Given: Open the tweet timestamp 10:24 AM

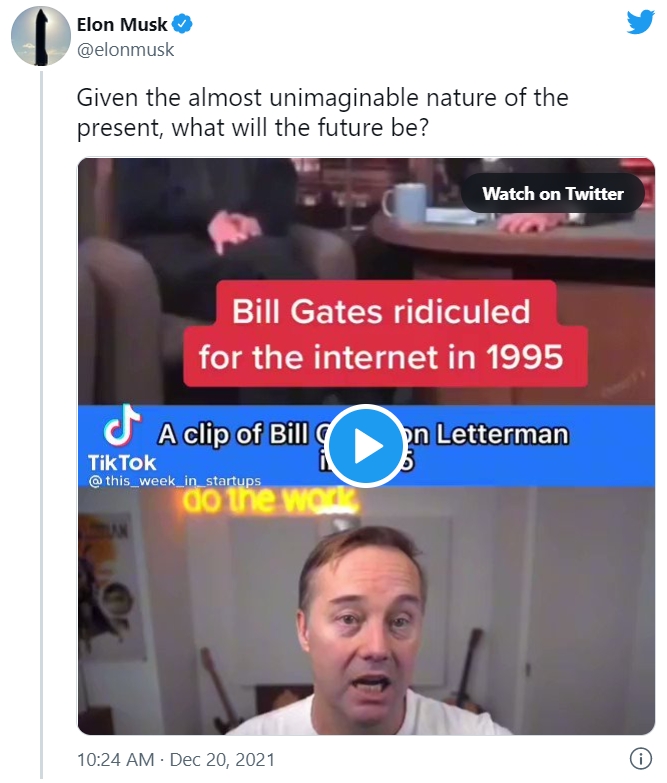Looking at the screenshot, I should tap(115, 760).
